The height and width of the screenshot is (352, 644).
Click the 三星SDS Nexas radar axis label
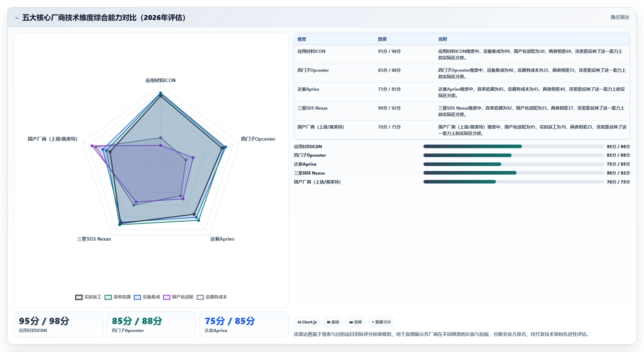pos(94,239)
